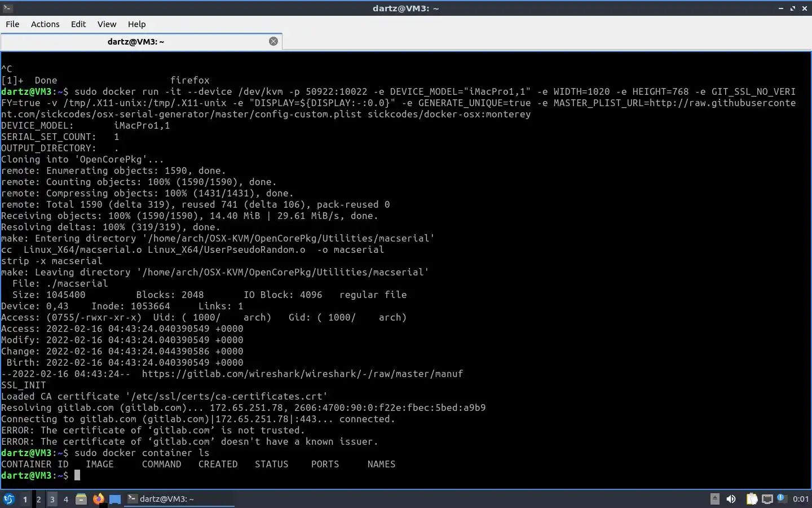The image size is (812, 508).
Task: Minimize the terminal window
Action: [781, 8]
